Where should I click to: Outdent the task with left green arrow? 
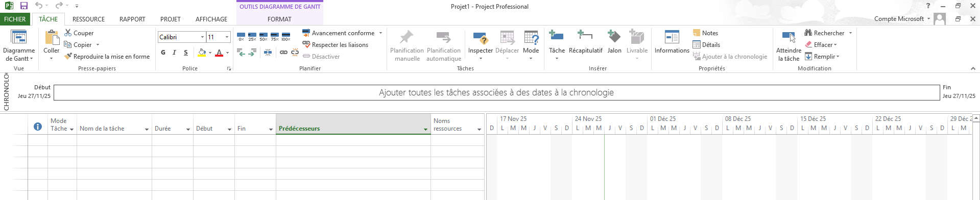pos(241,52)
